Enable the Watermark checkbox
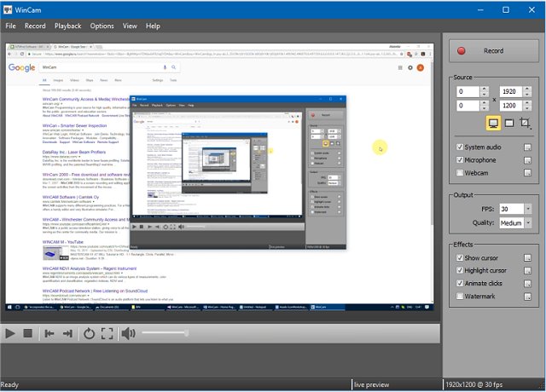This screenshot has width=546, height=392. pyautogui.click(x=461, y=296)
